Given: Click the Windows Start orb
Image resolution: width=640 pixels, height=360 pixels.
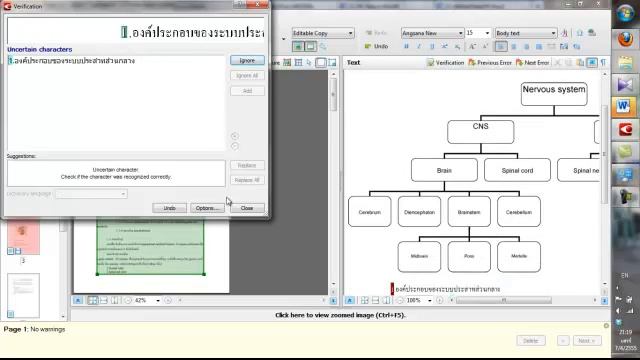Looking at the screenshot, I should (625, 13).
